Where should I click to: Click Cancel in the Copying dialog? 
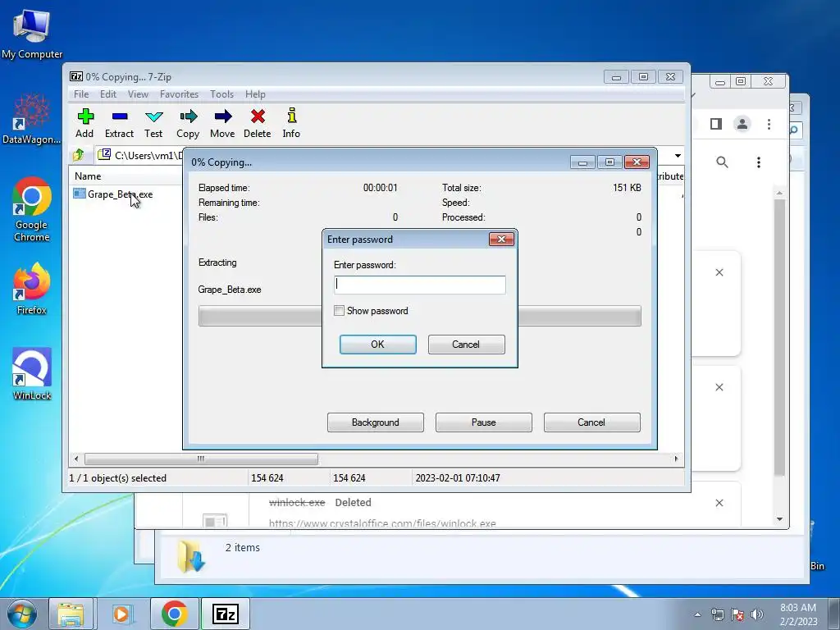[x=592, y=422]
